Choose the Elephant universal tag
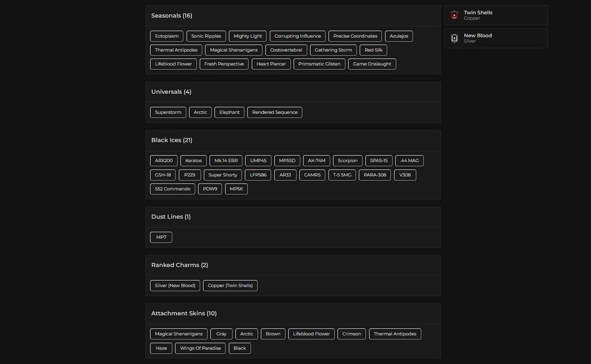Screen dimensions: 591x364 (x=229, y=112)
